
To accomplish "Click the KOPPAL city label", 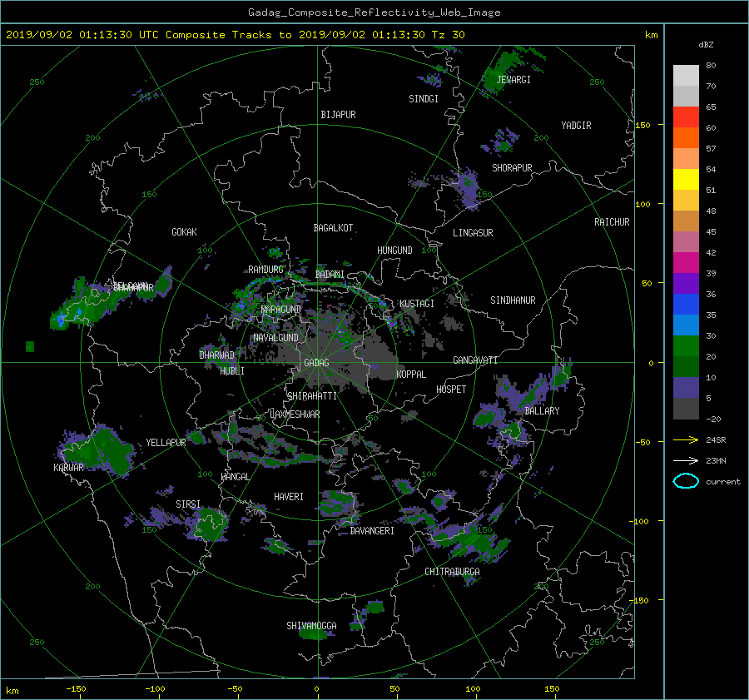I will click(411, 374).
